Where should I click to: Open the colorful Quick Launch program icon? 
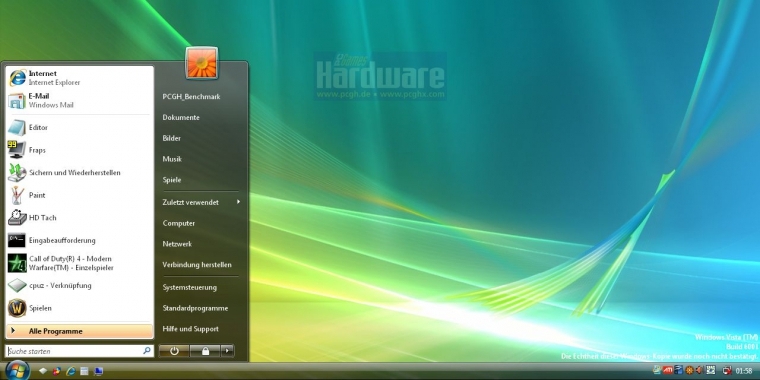point(57,371)
